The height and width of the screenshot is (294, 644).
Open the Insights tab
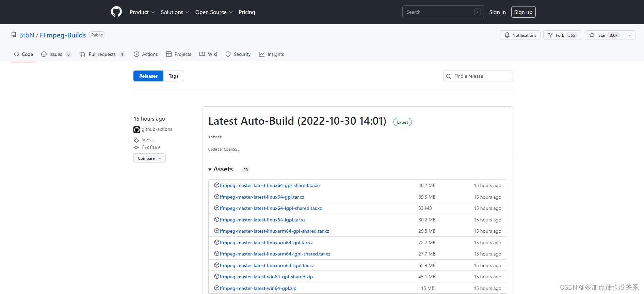[x=271, y=54]
